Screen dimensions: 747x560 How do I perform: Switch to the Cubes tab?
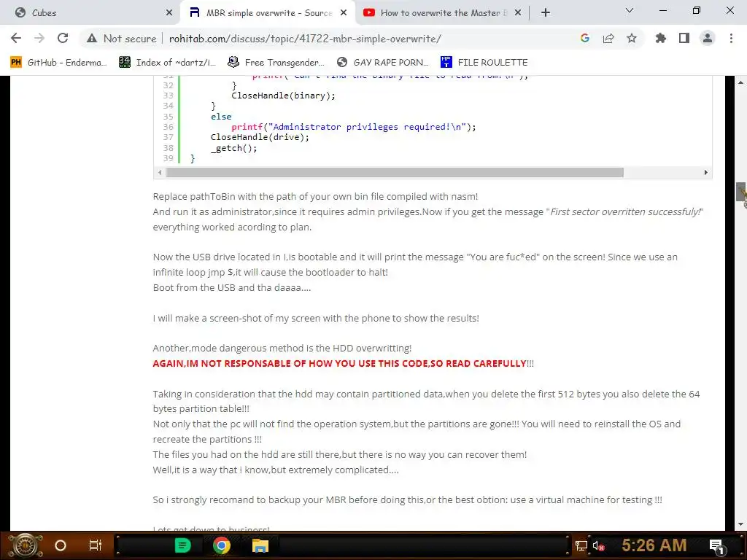[90, 13]
